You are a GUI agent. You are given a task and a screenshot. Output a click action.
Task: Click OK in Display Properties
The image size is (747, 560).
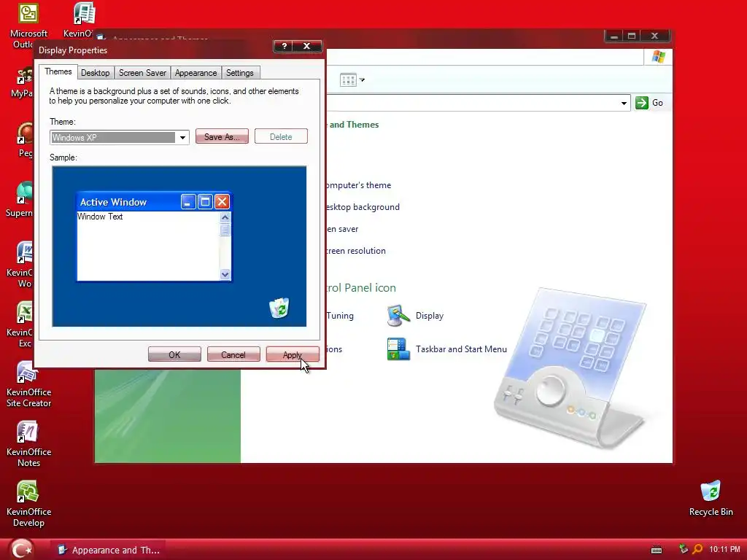click(x=174, y=355)
